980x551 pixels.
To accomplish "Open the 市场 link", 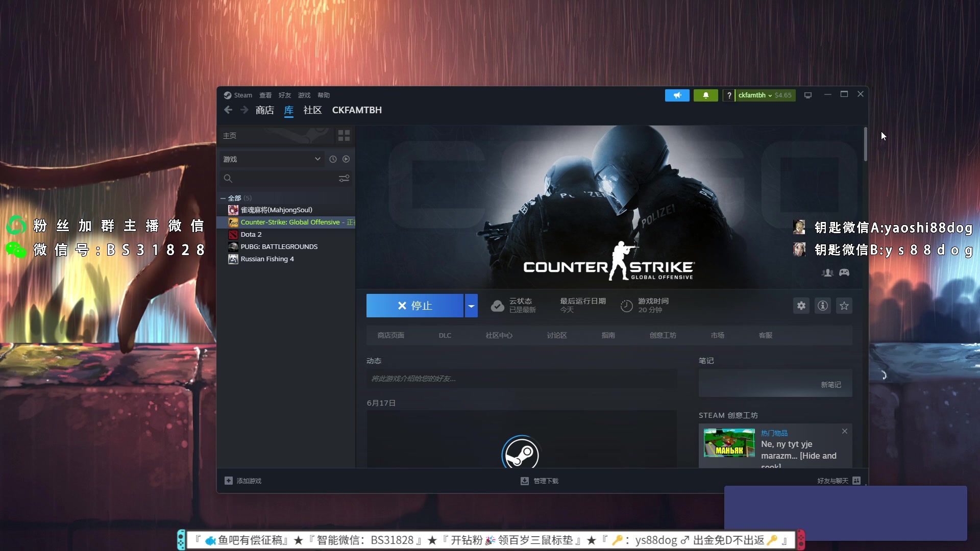I will point(717,335).
